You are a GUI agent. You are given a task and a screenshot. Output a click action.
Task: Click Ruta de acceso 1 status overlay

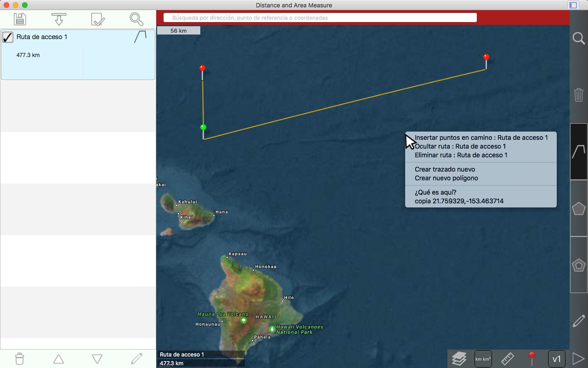(x=200, y=355)
